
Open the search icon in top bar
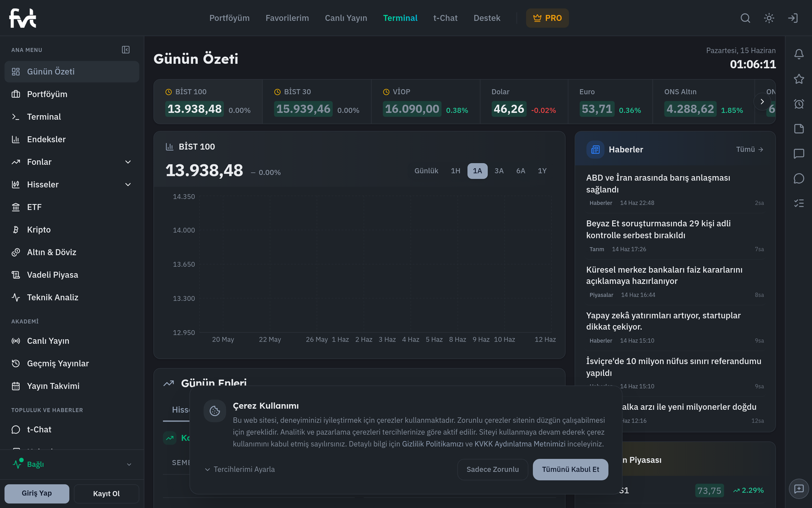coord(745,18)
